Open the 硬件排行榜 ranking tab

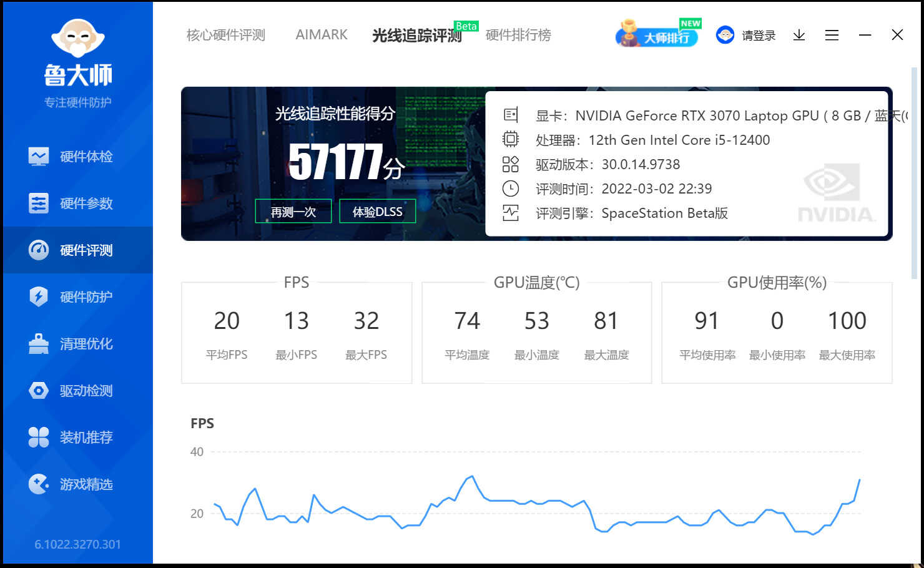(518, 36)
